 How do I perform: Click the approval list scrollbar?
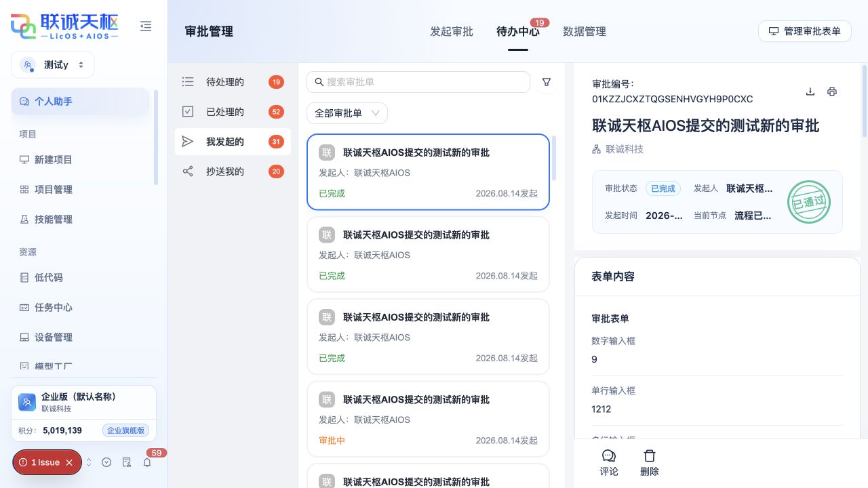[555, 159]
